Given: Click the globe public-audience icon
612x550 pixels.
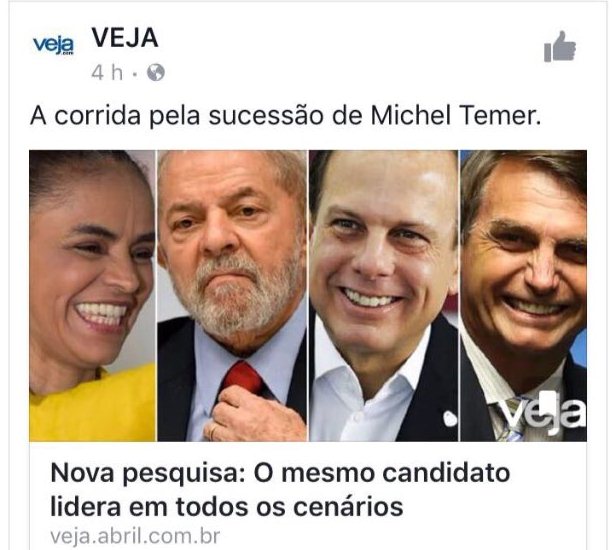Looking at the screenshot, I should click(x=156, y=73).
